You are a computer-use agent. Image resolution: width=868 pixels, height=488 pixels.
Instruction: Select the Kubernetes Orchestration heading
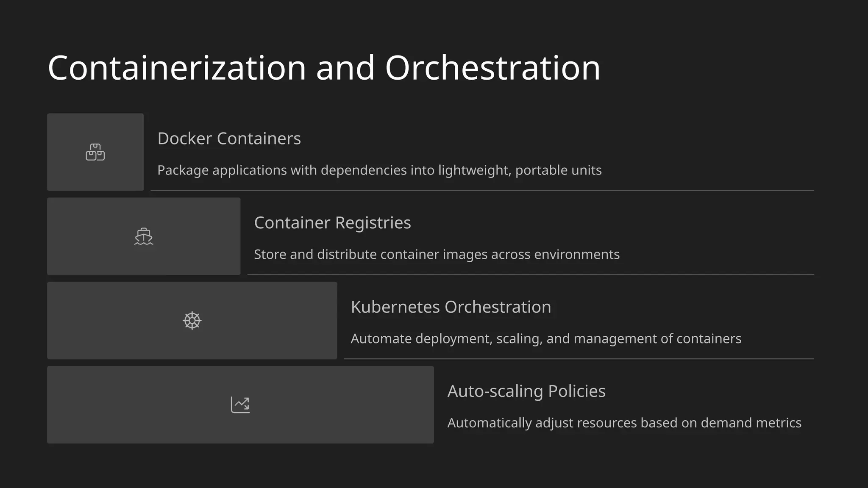(x=451, y=307)
